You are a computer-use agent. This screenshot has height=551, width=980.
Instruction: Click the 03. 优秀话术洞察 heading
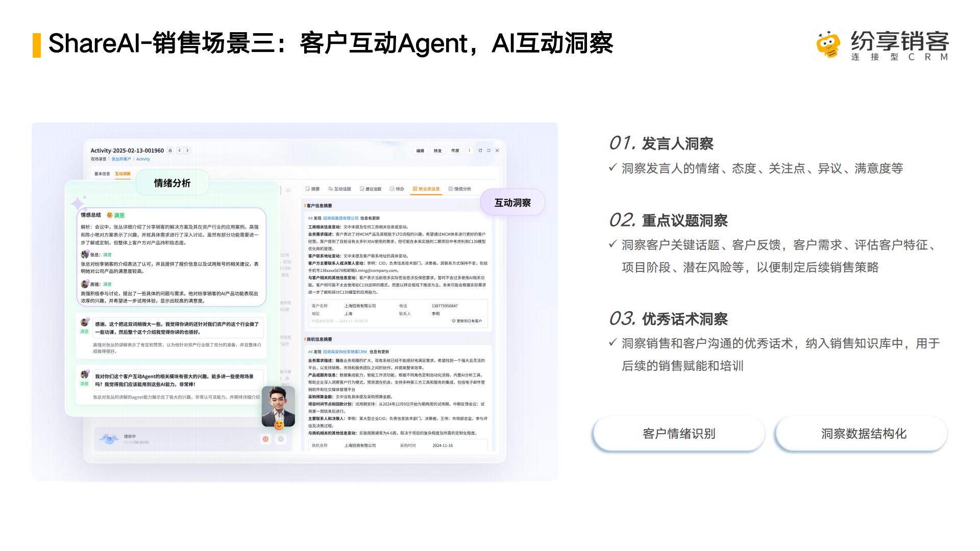(x=668, y=319)
